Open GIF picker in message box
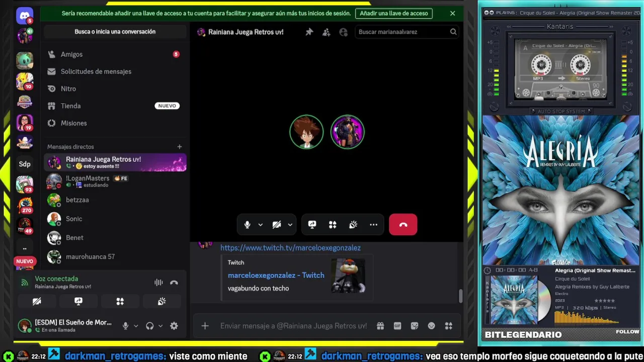Viewport: 644px width, 362px height. (x=397, y=326)
